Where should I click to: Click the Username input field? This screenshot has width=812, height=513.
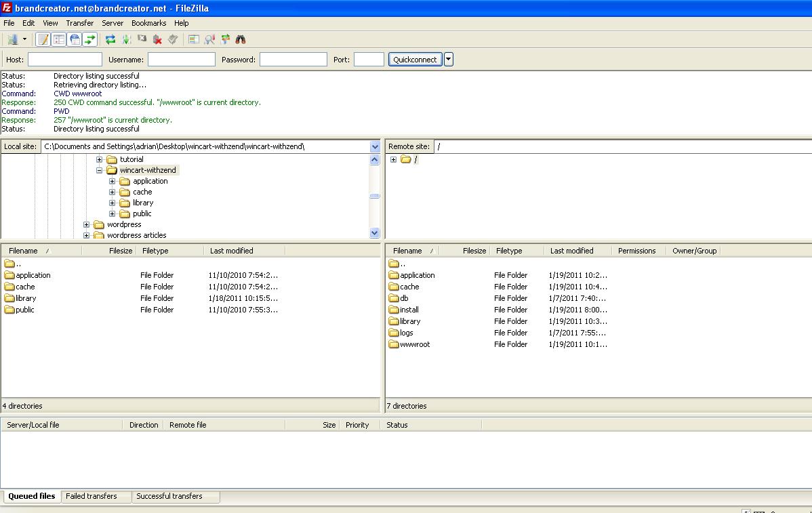[181, 60]
